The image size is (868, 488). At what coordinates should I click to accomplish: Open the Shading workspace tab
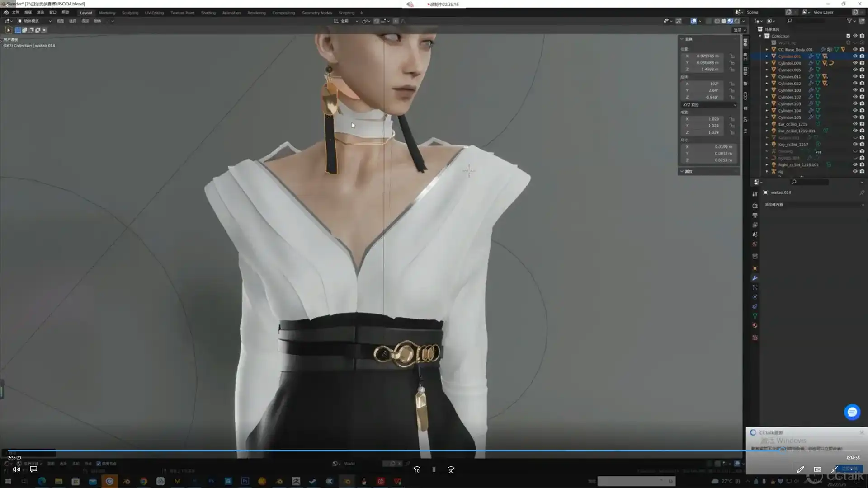tap(208, 13)
